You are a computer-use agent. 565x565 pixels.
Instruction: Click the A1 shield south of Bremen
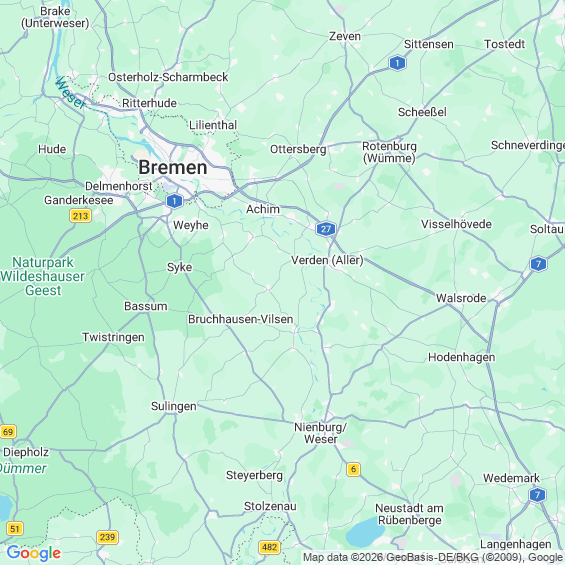174,201
